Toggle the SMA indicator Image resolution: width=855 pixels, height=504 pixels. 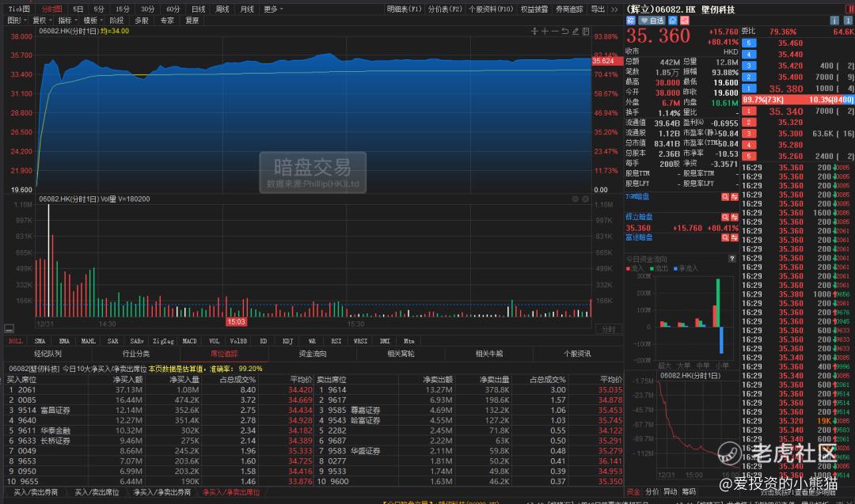(40, 341)
